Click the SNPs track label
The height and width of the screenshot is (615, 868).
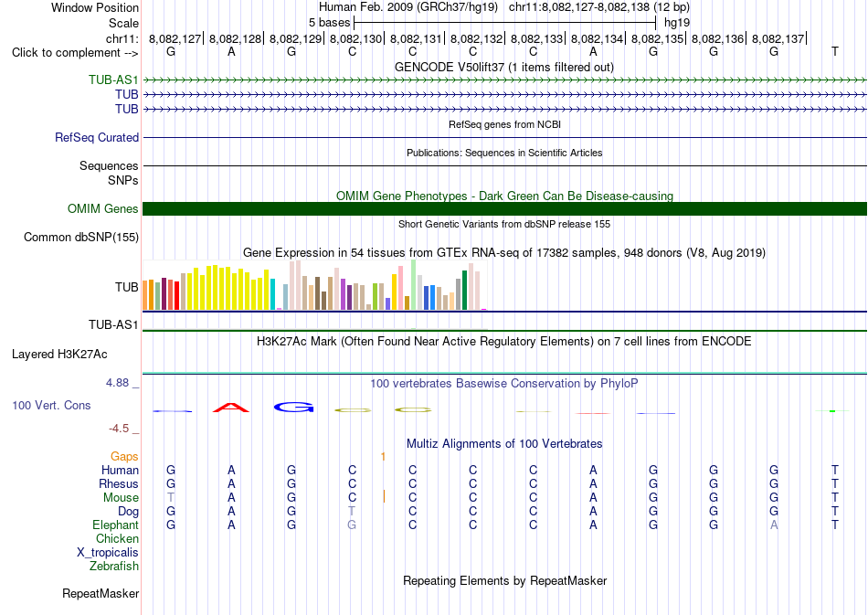coord(123,180)
